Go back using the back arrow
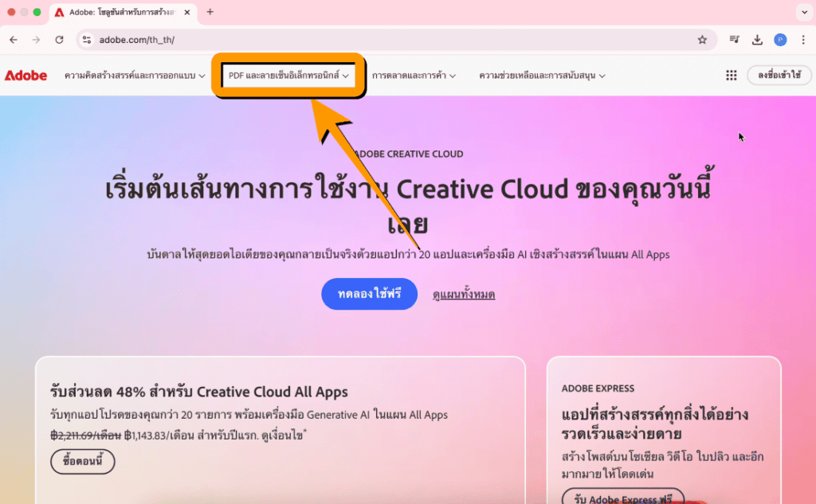The image size is (816, 504). 13,39
